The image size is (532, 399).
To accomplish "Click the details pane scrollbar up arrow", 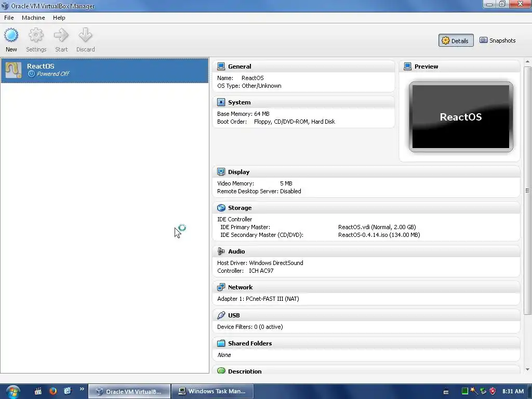I will click(x=527, y=62).
